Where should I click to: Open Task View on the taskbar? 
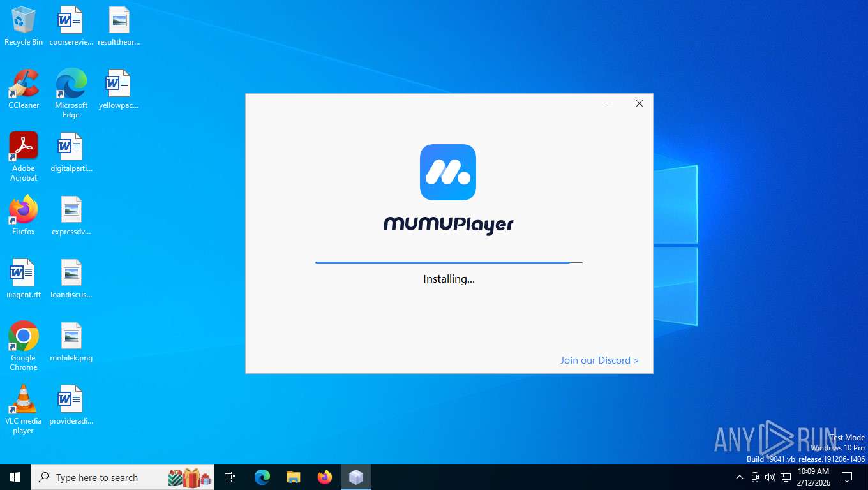point(230,477)
